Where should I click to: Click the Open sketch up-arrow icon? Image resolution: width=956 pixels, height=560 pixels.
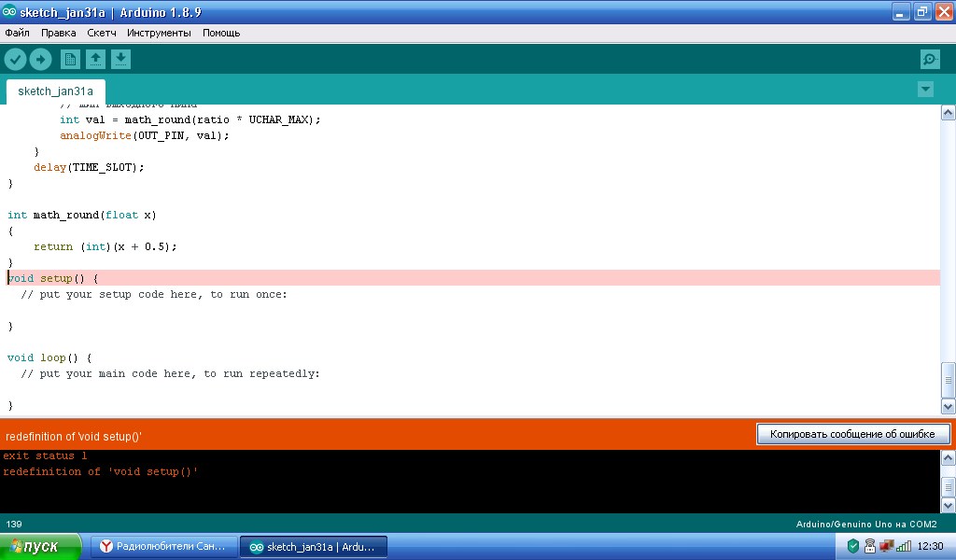95,60
